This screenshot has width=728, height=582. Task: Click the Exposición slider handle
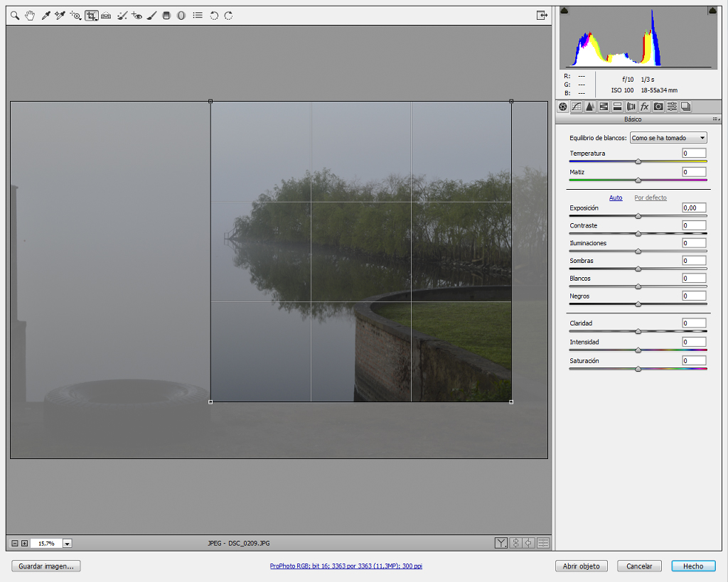coord(638,216)
